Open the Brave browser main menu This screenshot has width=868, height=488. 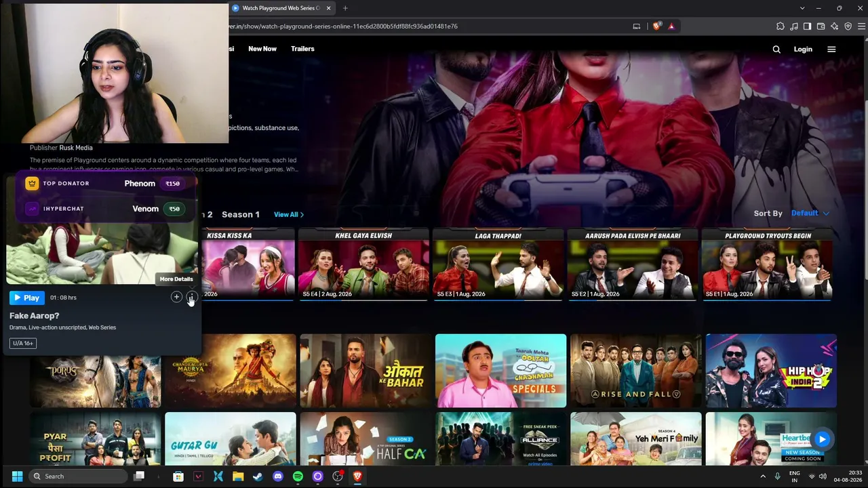tap(860, 26)
